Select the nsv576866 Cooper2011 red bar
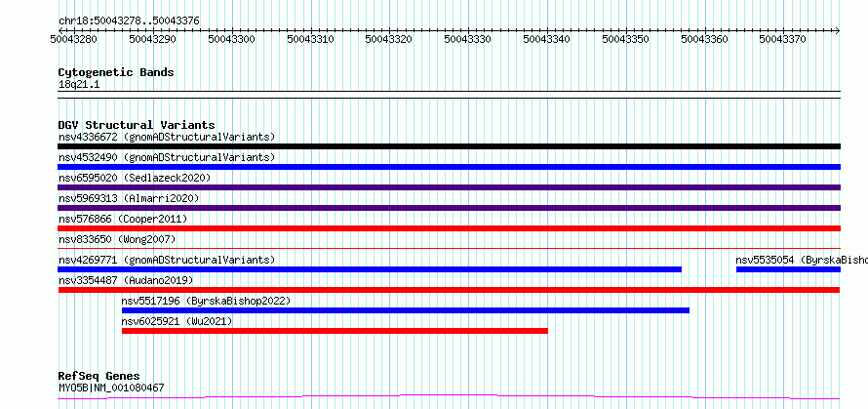 (449, 228)
